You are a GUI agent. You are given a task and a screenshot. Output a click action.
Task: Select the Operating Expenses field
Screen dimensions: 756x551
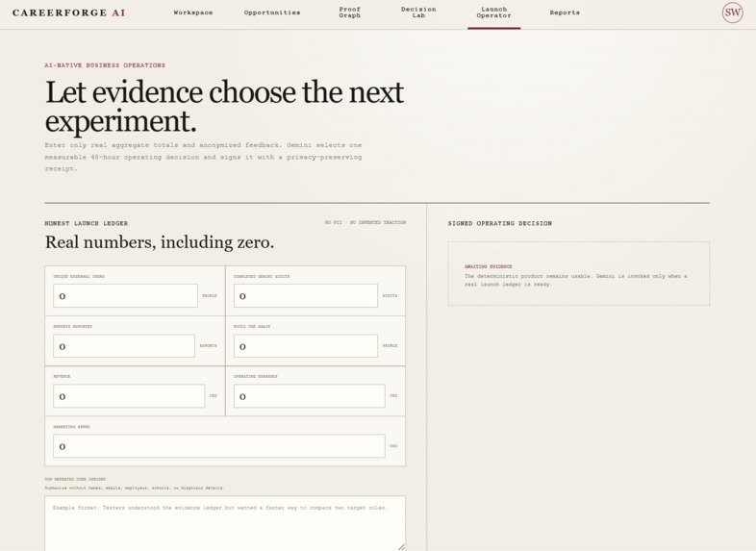tap(309, 396)
